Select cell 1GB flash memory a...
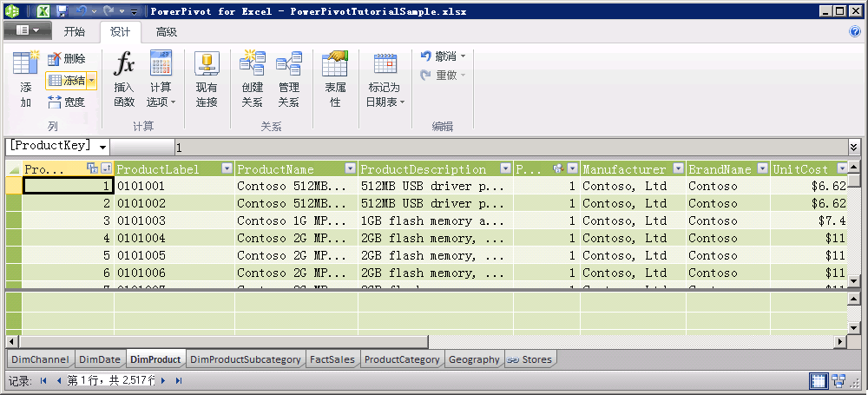Image resolution: width=868 pixels, height=395 pixels. pos(436,221)
